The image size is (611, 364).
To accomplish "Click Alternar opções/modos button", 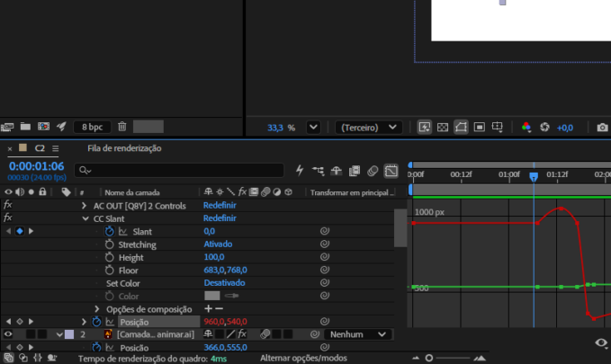I will pos(303,358).
